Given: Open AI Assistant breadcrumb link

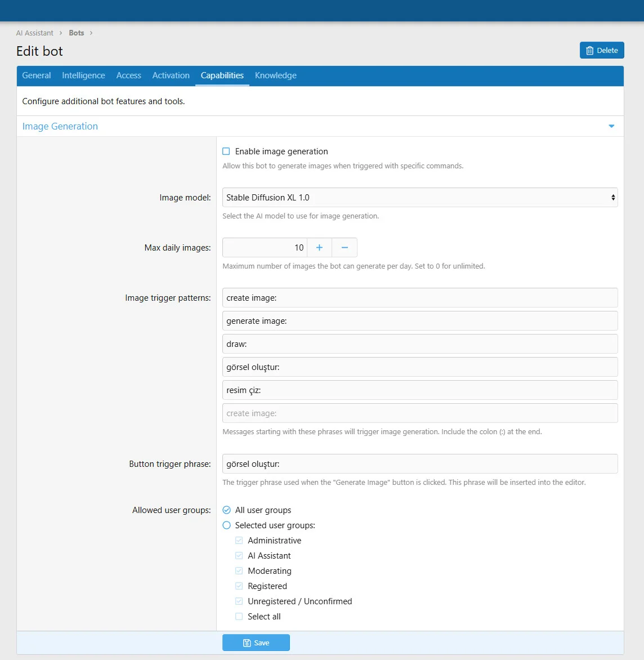Looking at the screenshot, I should (35, 33).
